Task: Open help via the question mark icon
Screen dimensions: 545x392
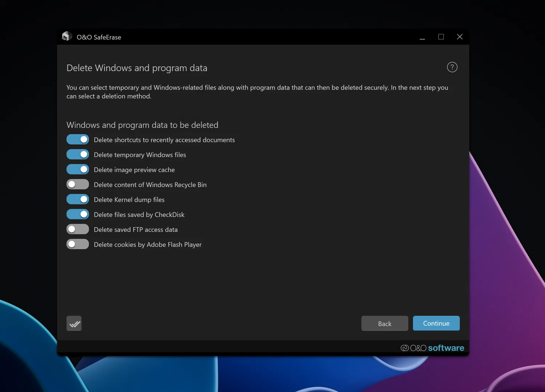Action: tap(452, 67)
